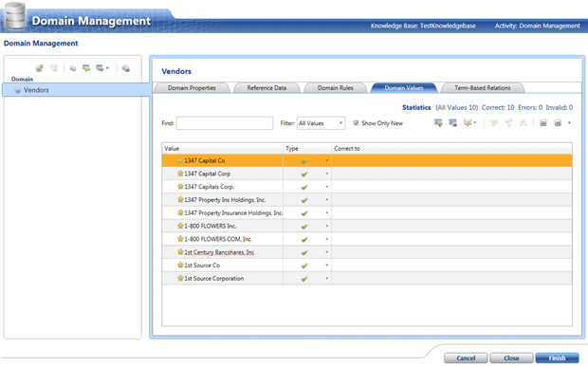Click in the Find text field
Image resolution: width=588 pixels, height=366 pixels.
point(225,123)
